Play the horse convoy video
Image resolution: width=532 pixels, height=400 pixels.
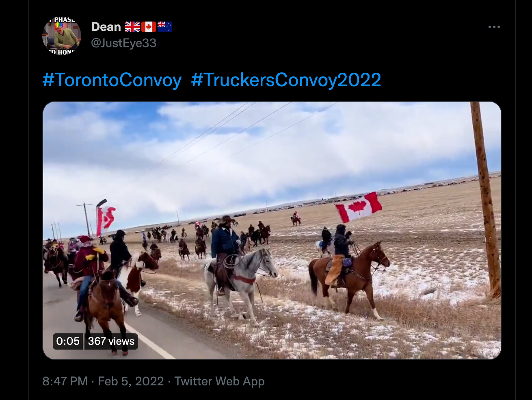click(272, 230)
